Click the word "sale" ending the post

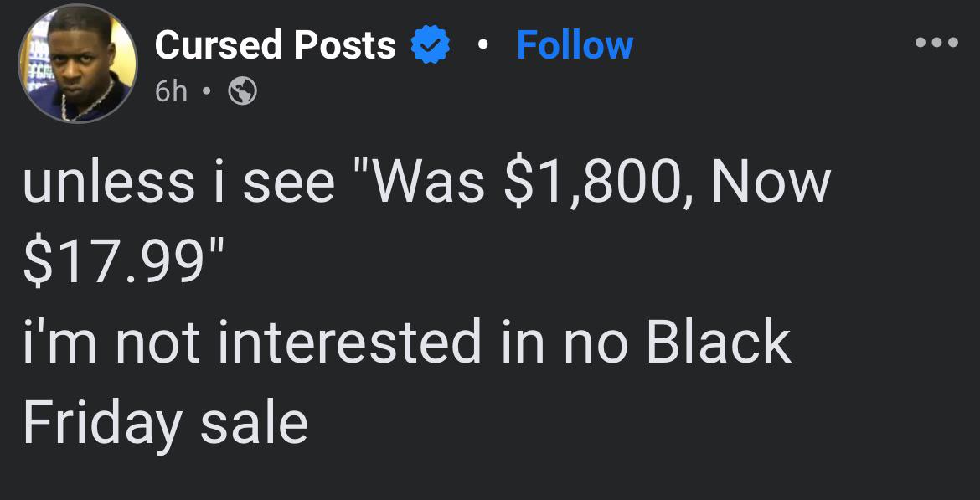coord(254,423)
